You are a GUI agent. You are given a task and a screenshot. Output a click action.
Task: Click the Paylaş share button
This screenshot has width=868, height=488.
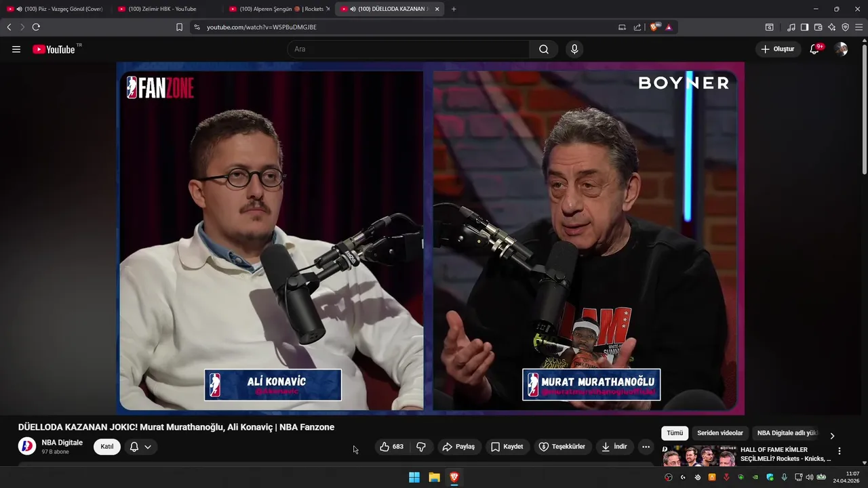click(x=458, y=447)
